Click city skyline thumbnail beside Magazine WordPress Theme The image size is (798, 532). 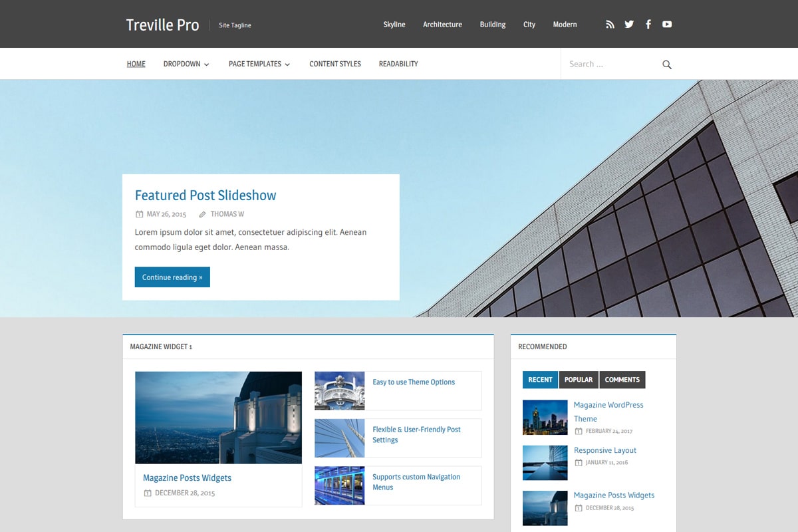tap(545, 417)
